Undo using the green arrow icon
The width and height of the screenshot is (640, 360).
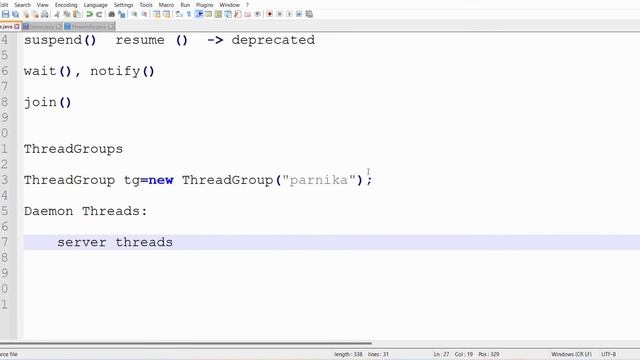click(x=89, y=14)
